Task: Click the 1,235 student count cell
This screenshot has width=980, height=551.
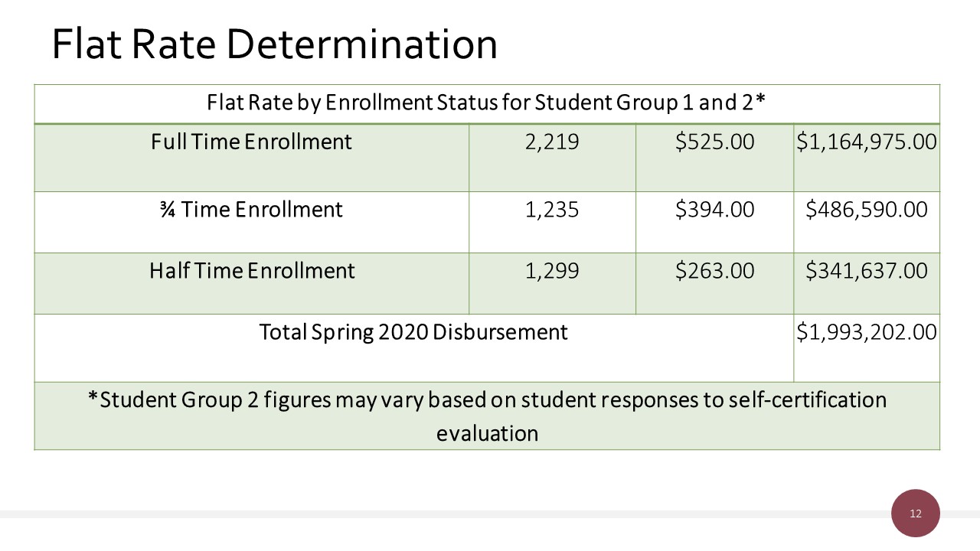Action: 552,210
